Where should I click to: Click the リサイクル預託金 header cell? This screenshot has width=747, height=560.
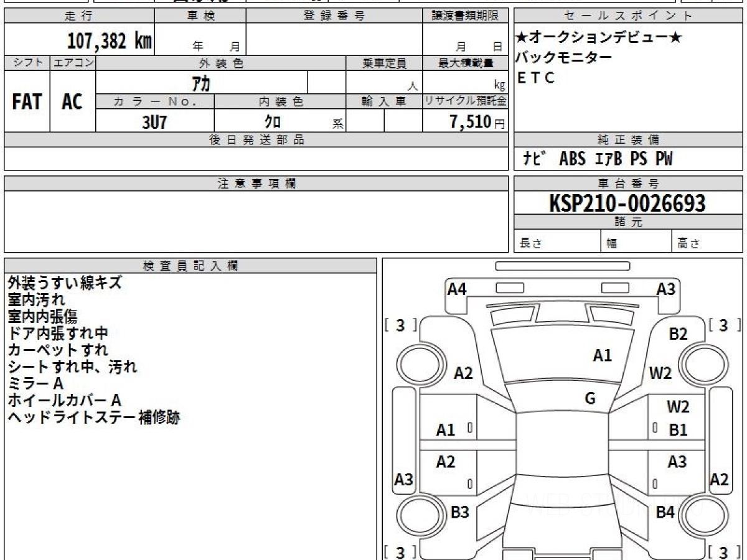click(466, 101)
